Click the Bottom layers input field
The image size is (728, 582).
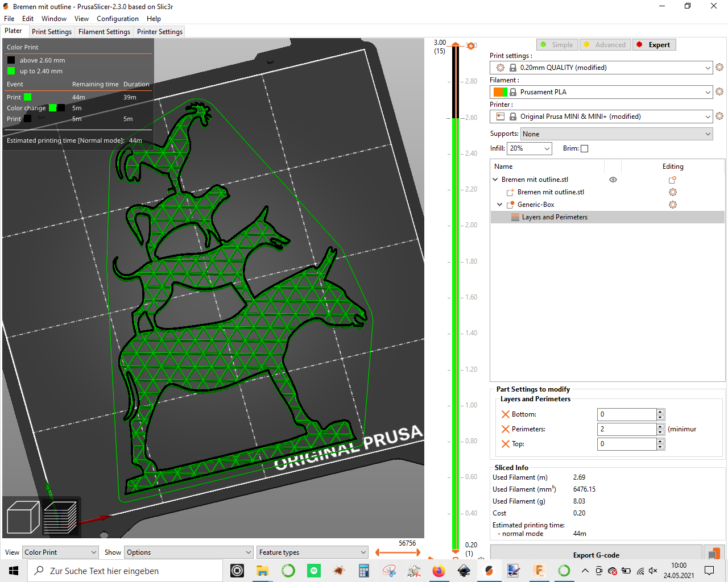coord(627,414)
